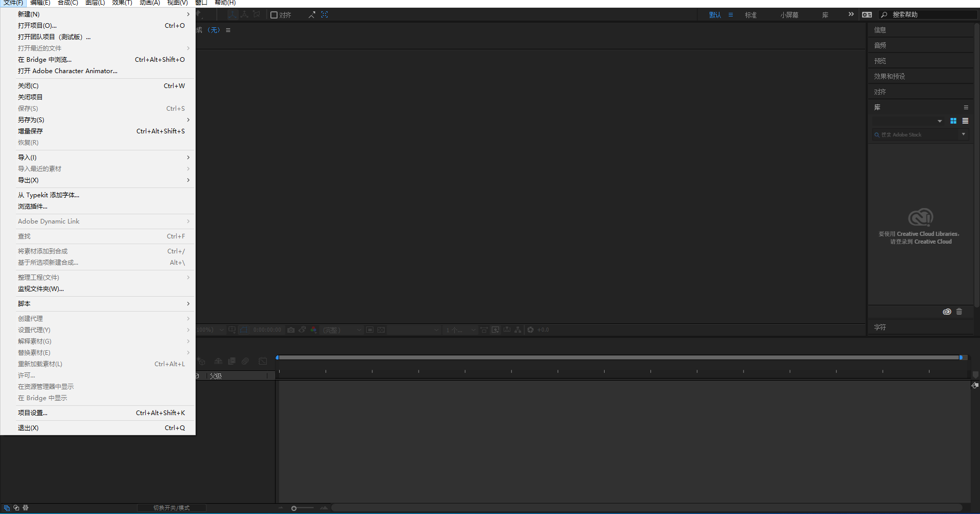The image size is (980, 514).
Task: Take a snapshot with the camera icon
Action: pyautogui.click(x=291, y=330)
